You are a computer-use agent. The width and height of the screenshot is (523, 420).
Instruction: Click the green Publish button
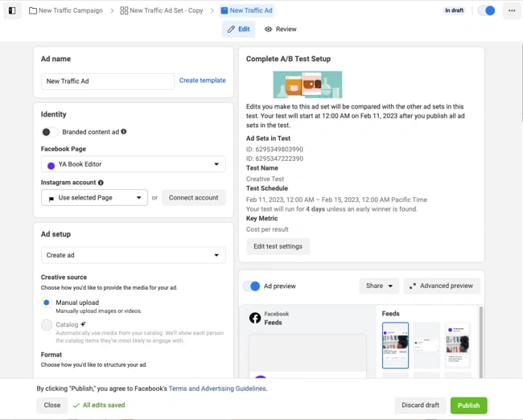pyautogui.click(x=468, y=406)
